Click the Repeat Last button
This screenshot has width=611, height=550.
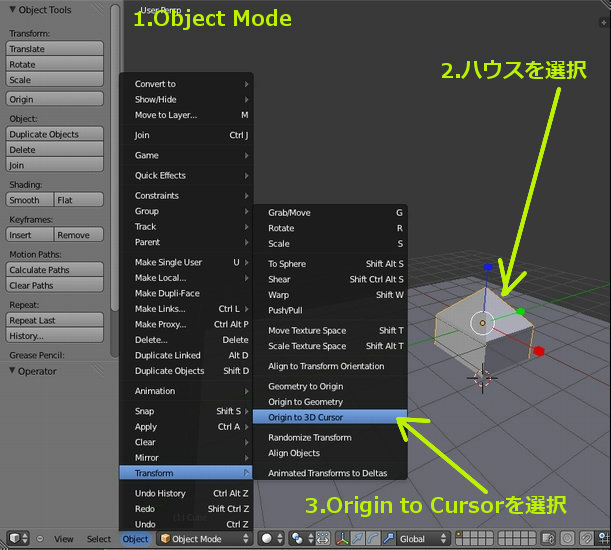pyautogui.click(x=55, y=320)
